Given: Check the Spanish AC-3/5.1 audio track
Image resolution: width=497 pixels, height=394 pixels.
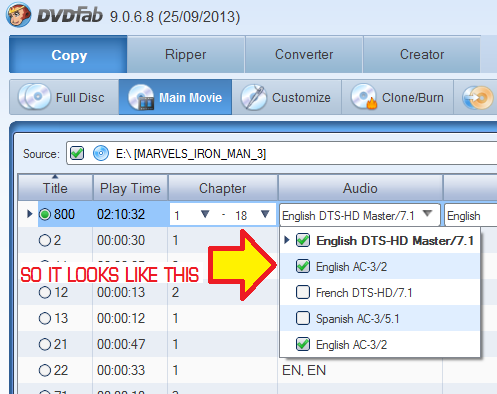Looking at the screenshot, I should (303, 318).
